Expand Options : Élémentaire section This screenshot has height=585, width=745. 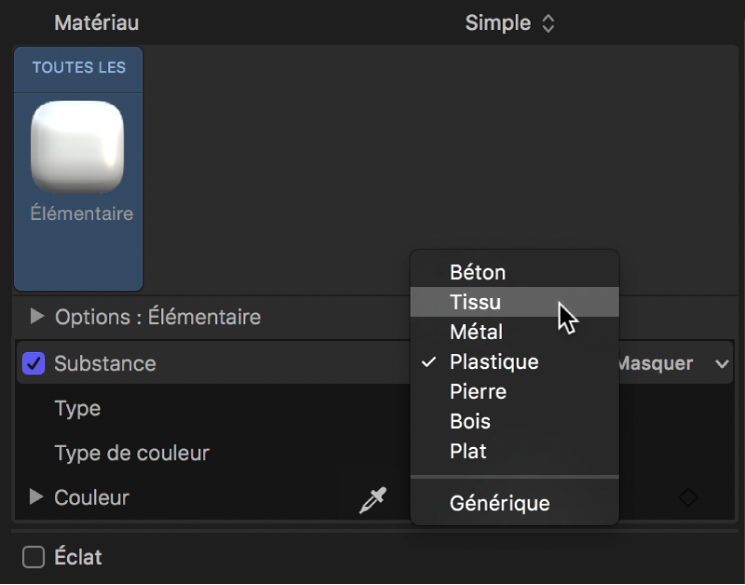click(38, 317)
